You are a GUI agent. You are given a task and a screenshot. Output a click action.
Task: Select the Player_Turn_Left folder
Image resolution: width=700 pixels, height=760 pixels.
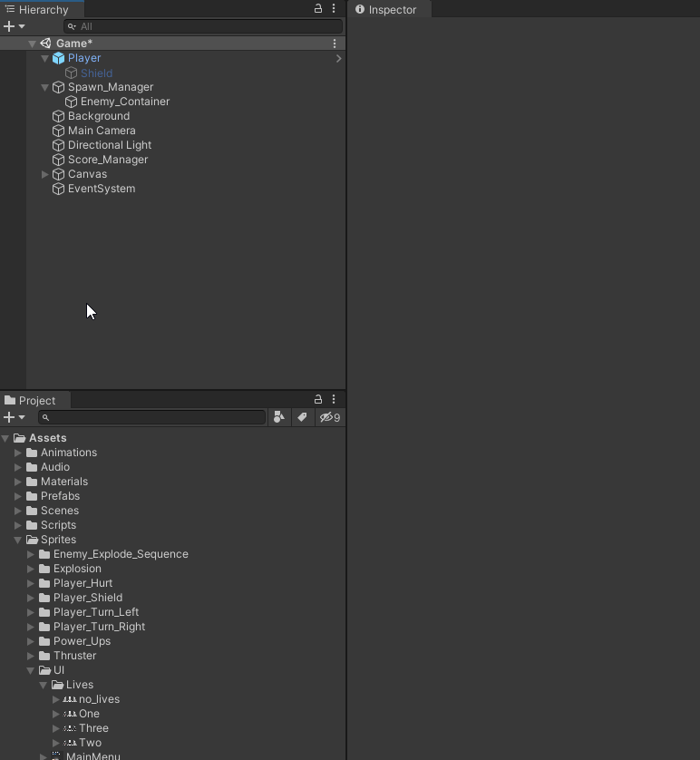(96, 613)
